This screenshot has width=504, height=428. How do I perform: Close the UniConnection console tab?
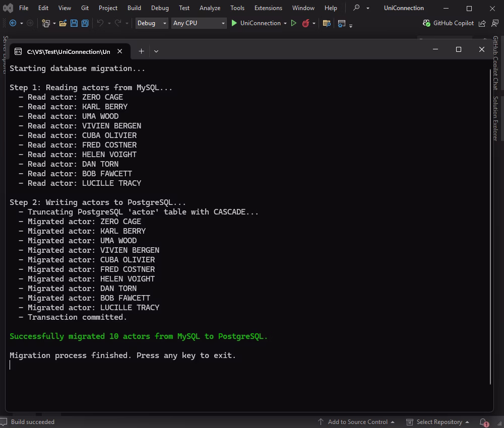[119, 51]
